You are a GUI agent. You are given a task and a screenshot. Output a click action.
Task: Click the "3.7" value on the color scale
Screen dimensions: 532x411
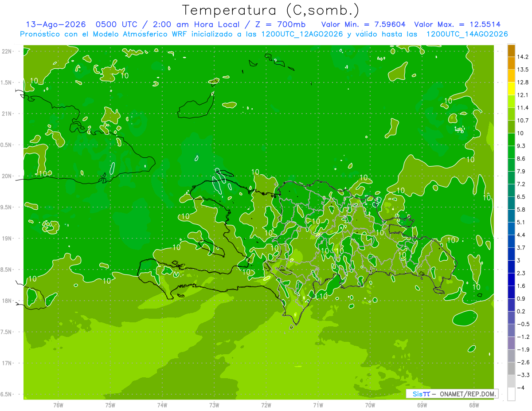pos(521,247)
